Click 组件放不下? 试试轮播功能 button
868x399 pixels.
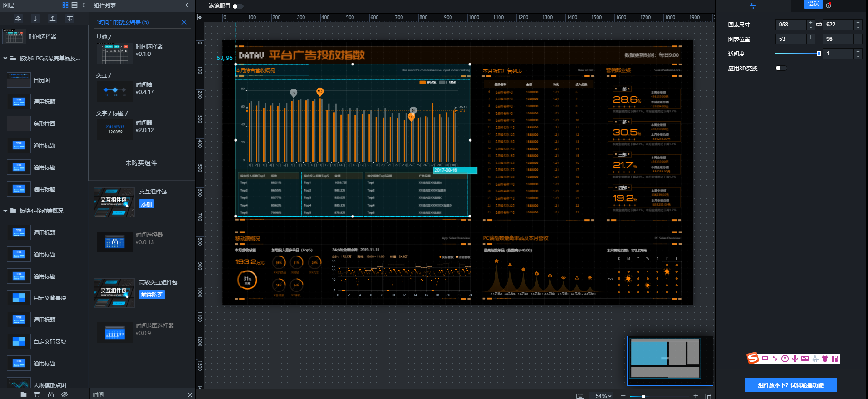coord(791,385)
